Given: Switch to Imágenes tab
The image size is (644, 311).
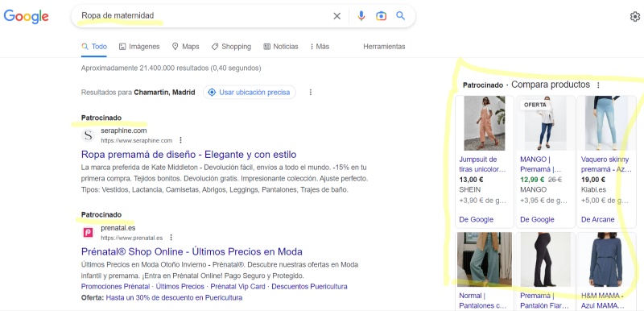Looking at the screenshot, I should pos(139,47).
